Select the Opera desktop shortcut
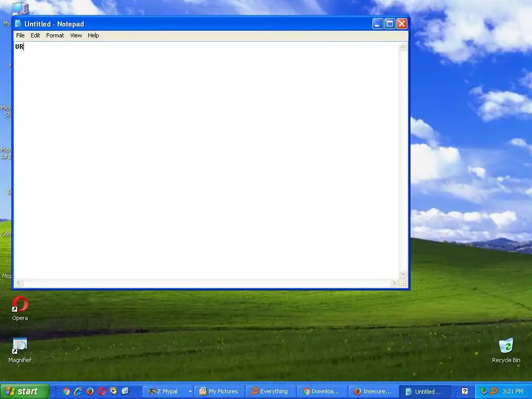Viewport: 532px width, 399px height. [20, 309]
